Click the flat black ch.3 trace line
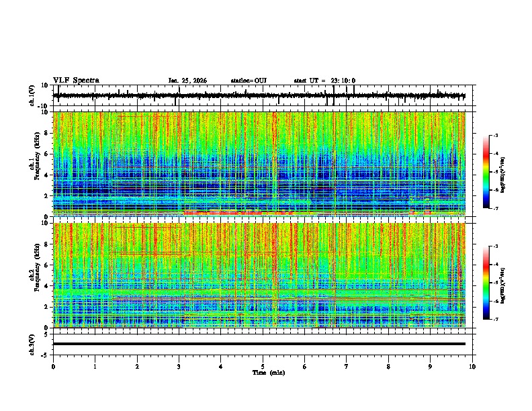 (259, 344)
